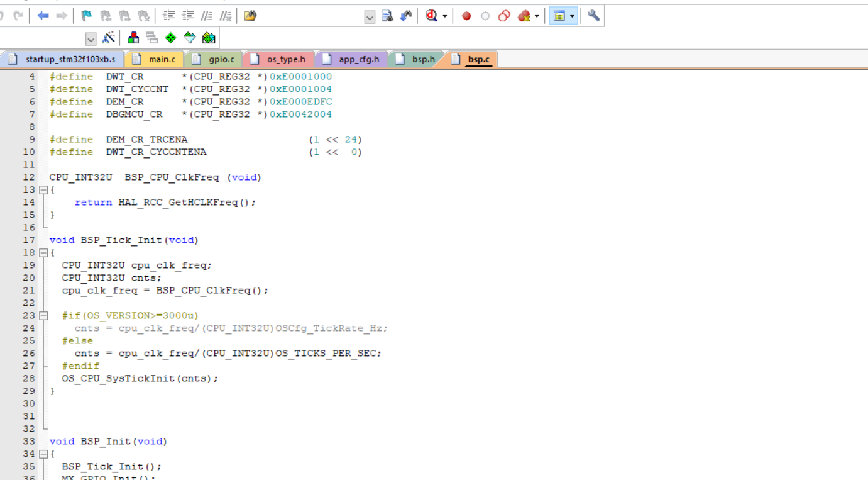Toggle the project window layout icon
The width and height of the screenshot is (868, 480).
click(559, 16)
